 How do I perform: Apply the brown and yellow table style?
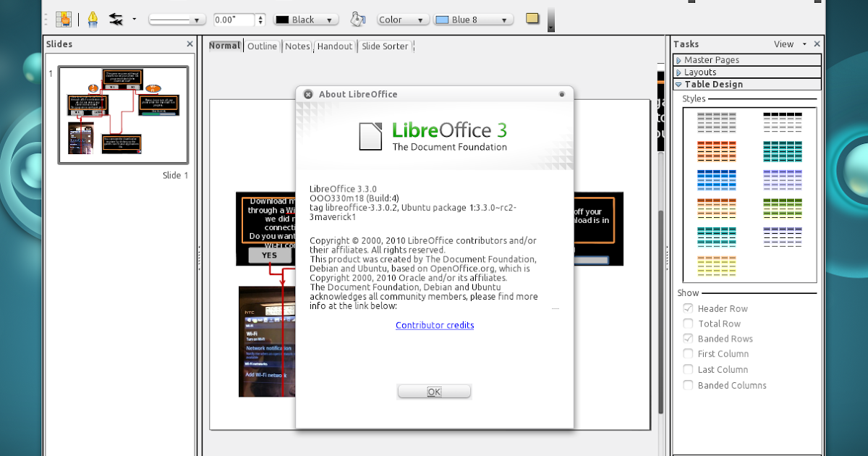(x=717, y=208)
